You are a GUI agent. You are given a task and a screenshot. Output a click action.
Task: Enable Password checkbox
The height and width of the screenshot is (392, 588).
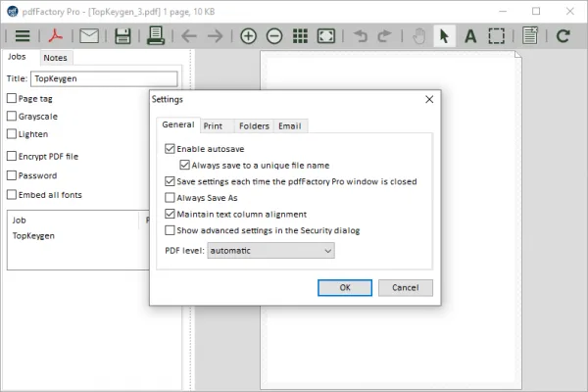(x=12, y=175)
